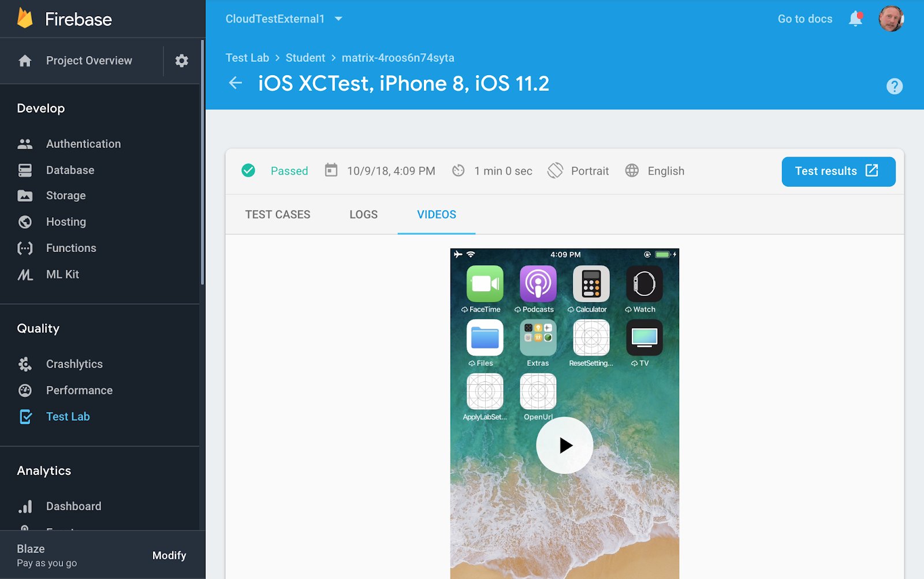The image size is (924, 579).
Task: Switch to the LOGS tab
Action: [x=364, y=214]
